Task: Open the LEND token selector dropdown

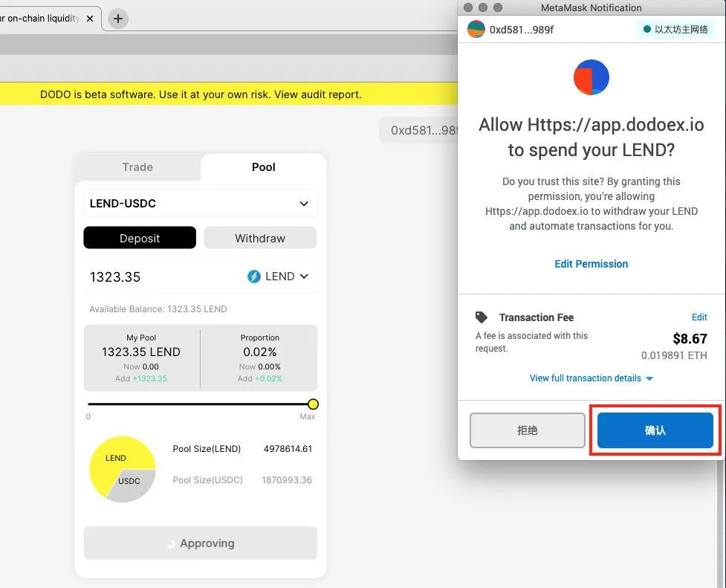Action: (278, 277)
